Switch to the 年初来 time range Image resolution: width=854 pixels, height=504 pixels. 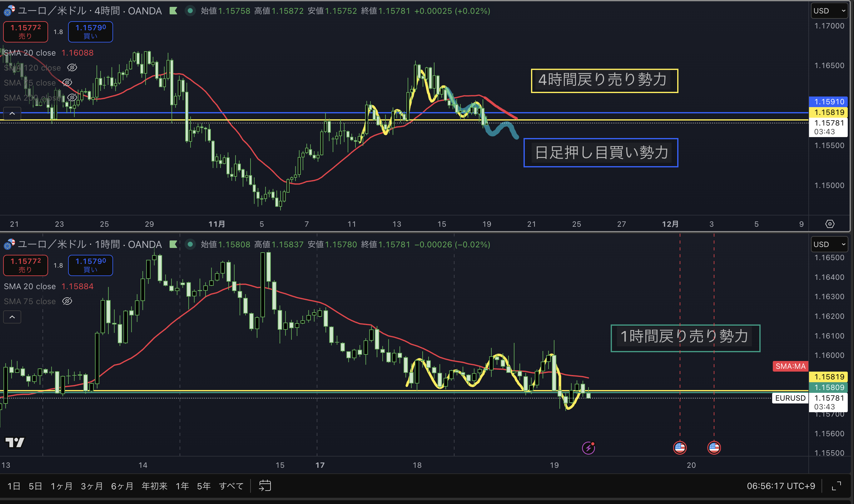(x=154, y=486)
